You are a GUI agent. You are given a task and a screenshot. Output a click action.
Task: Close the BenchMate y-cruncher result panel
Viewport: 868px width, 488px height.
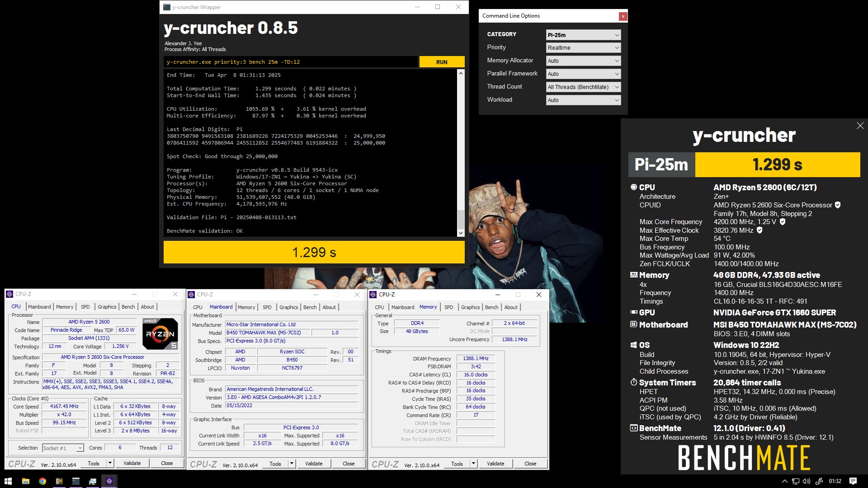point(860,126)
